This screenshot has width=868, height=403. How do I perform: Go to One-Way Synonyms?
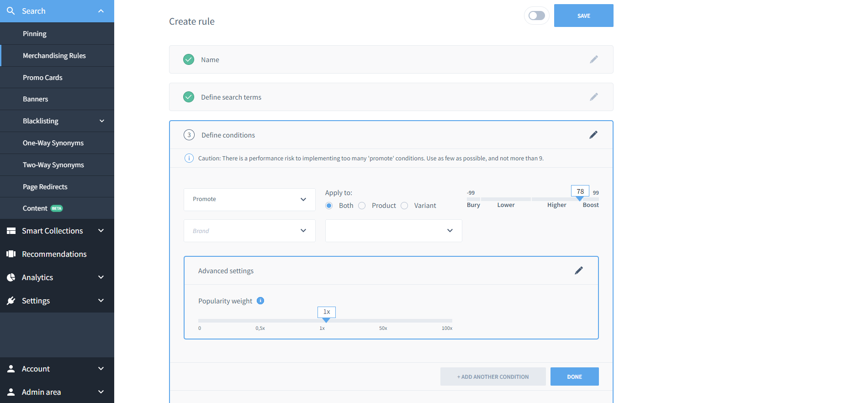pyautogui.click(x=53, y=143)
